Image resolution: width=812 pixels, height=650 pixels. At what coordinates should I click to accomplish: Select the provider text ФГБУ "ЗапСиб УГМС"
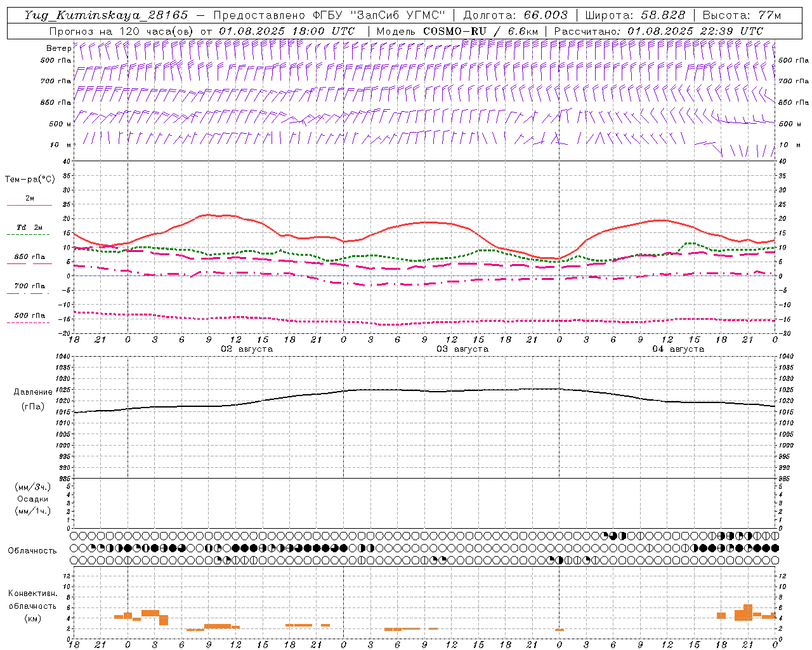[379, 15]
